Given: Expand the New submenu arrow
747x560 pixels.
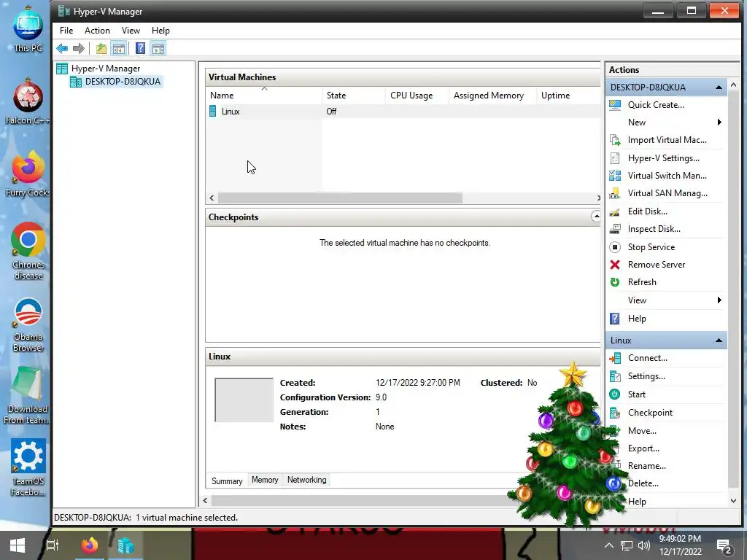Looking at the screenshot, I should [x=719, y=122].
